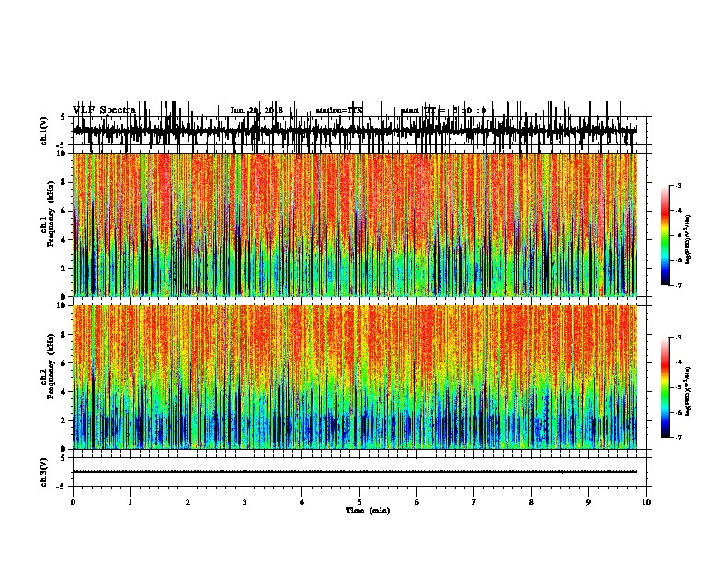This screenshot has height=563, width=728.
Task: Click the 'ch.3(V)' axis label
Action: pyautogui.click(x=43, y=472)
